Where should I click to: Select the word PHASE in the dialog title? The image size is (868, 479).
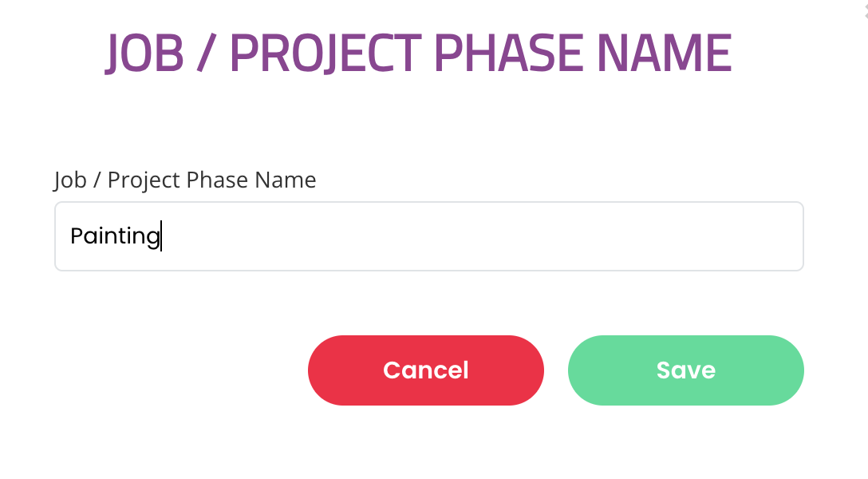coord(508,53)
